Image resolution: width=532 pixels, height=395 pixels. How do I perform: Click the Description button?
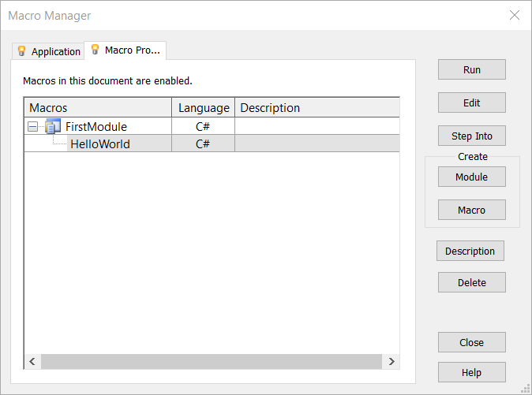click(470, 251)
